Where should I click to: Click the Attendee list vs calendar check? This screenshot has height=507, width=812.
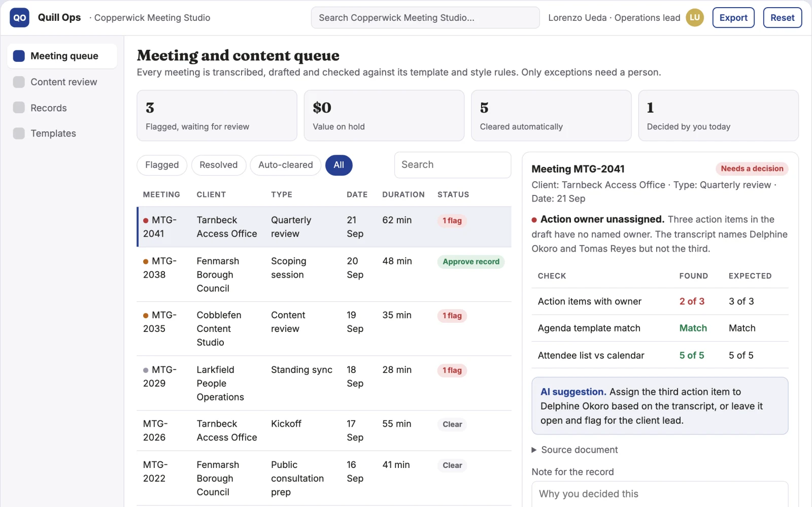(591, 355)
